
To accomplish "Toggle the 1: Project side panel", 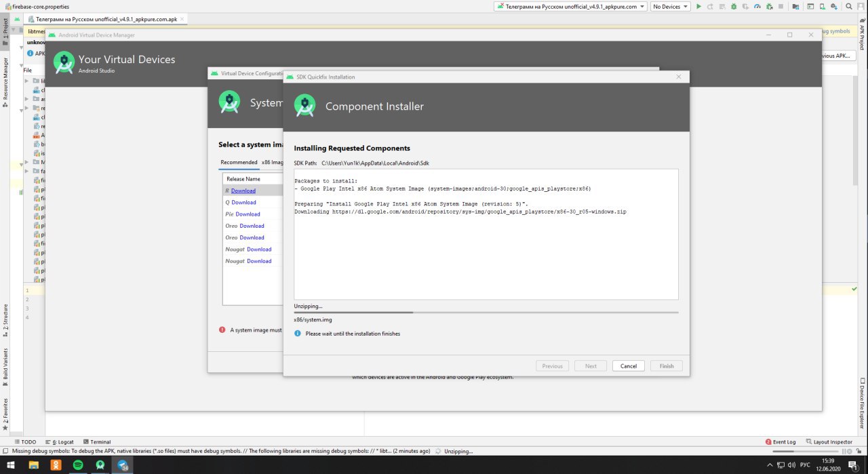I will pyautogui.click(x=5, y=31).
